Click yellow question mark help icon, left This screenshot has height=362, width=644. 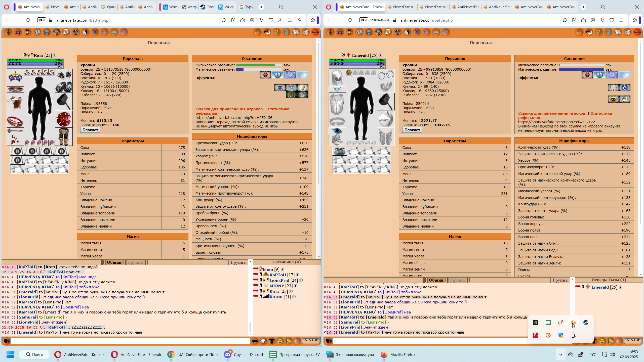(x=276, y=32)
